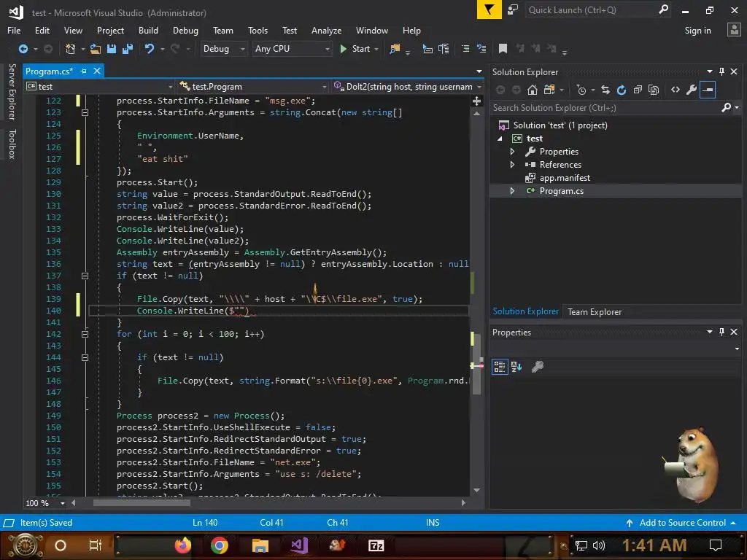Viewport: 747px width, 560px height.
Task: Save Program.cs with the floppy disk icon
Action: click(112, 49)
